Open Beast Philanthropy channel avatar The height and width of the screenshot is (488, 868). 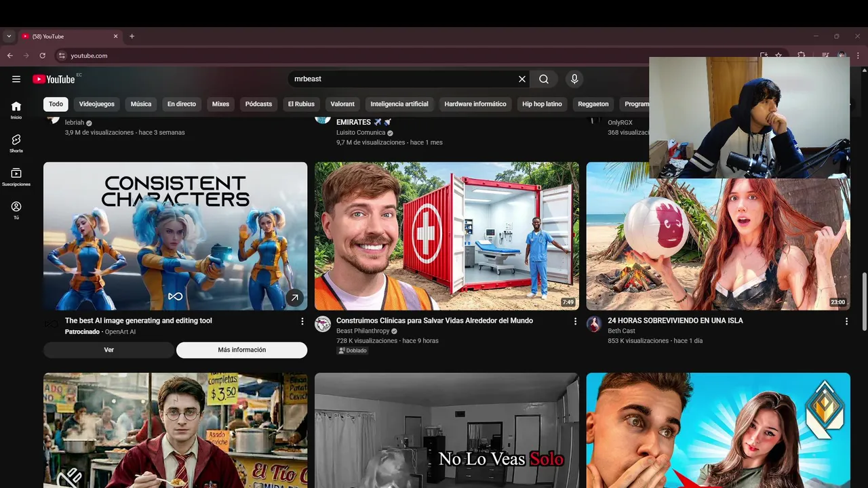coord(323,324)
